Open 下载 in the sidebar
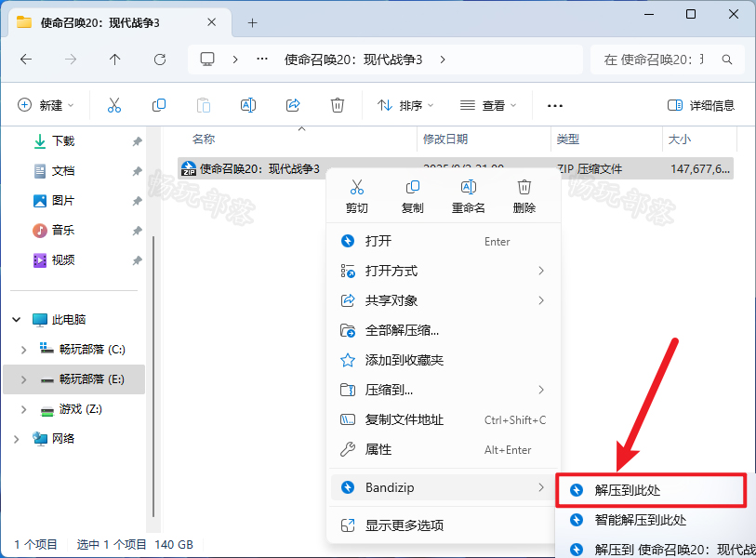The image size is (756, 558). point(62,140)
